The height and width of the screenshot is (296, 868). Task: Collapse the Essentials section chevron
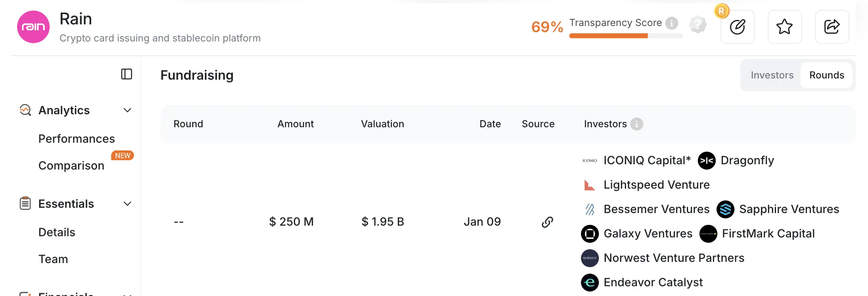[127, 204]
